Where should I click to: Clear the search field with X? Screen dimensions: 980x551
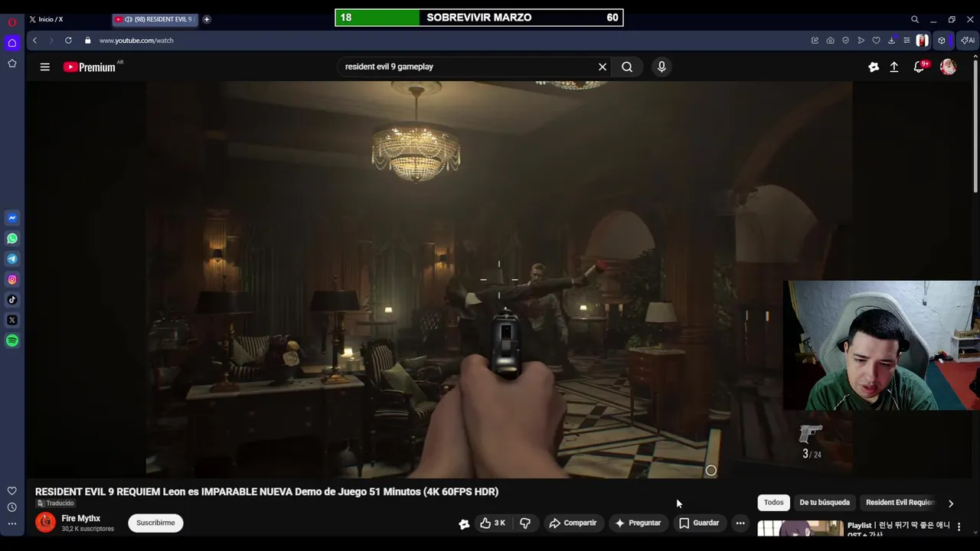tap(603, 67)
